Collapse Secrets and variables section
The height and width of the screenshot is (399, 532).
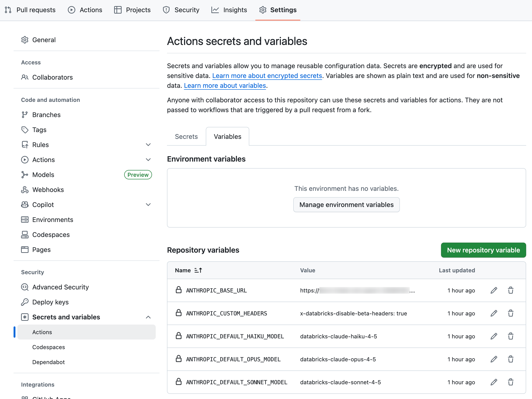(x=148, y=317)
